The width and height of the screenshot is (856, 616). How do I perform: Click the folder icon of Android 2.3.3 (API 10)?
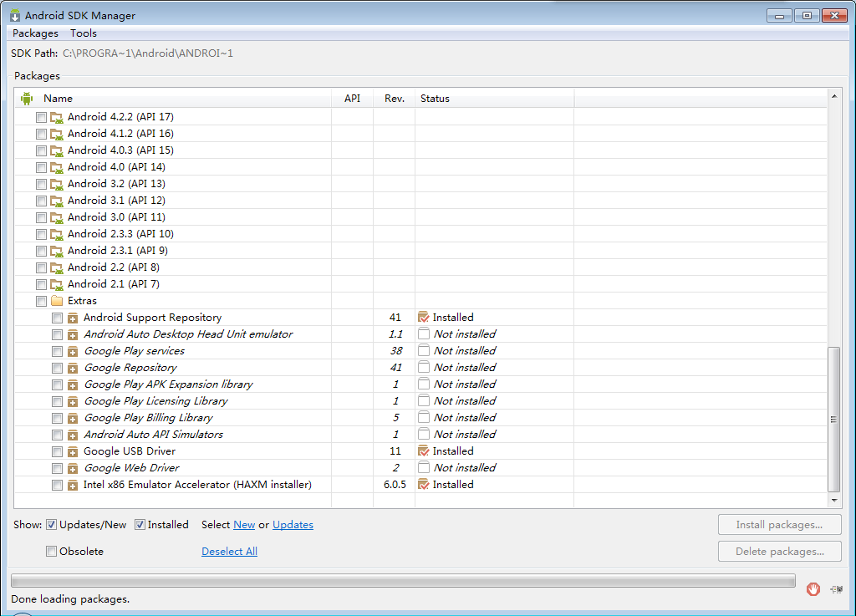57,235
